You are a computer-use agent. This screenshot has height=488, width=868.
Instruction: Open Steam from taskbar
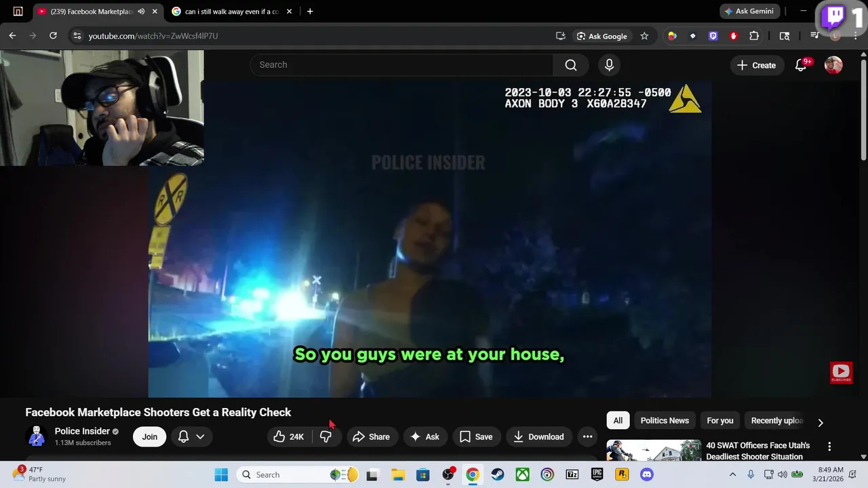(x=498, y=474)
